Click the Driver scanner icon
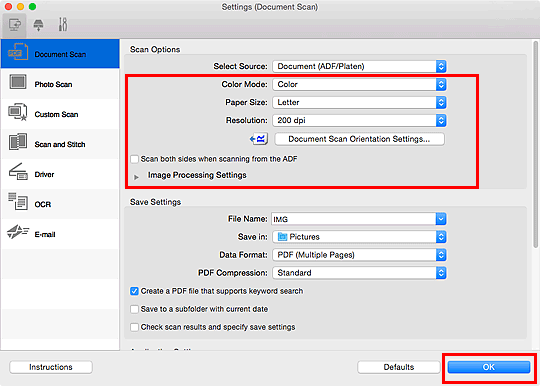The width and height of the screenshot is (540, 386). pos(18,171)
